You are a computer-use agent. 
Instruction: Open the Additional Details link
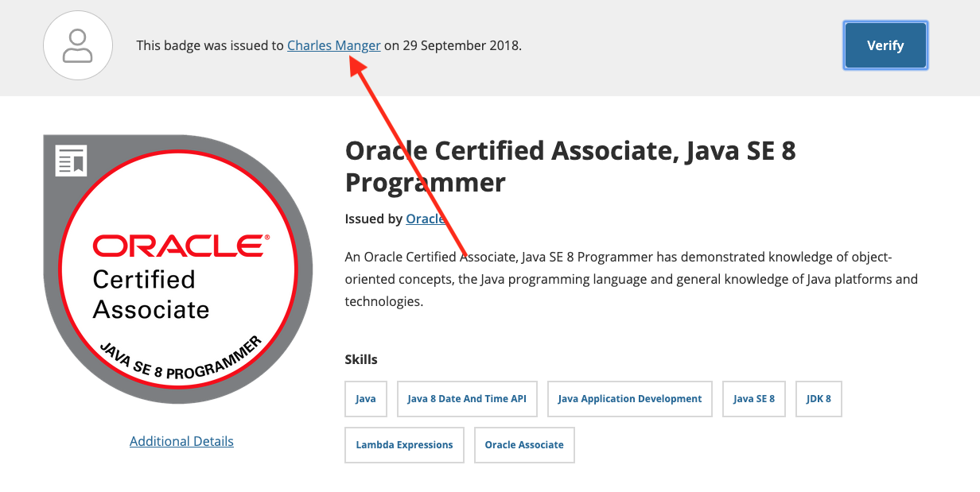tap(181, 441)
